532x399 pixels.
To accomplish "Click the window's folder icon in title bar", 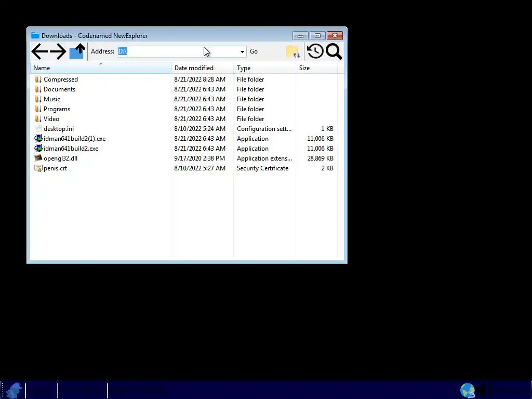I will [x=35, y=35].
